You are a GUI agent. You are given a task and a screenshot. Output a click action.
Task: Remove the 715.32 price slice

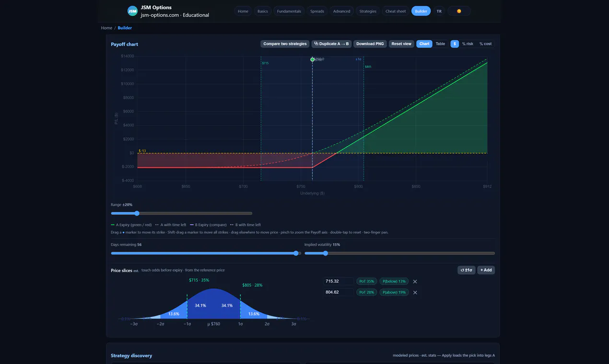(415, 282)
